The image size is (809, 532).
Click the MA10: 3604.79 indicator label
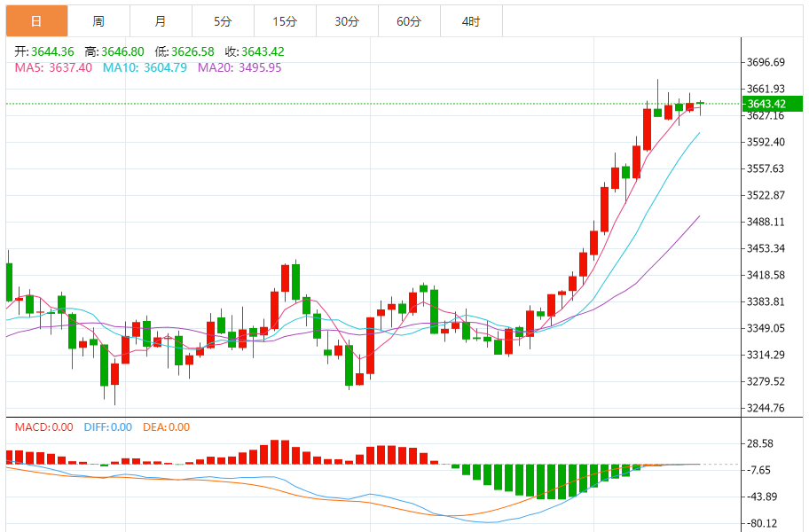(x=145, y=67)
